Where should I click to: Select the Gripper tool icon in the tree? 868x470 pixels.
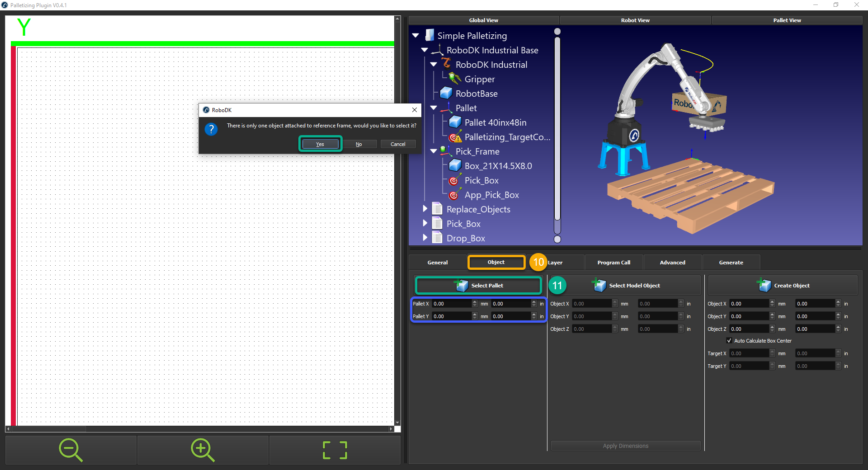tap(454, 79)
